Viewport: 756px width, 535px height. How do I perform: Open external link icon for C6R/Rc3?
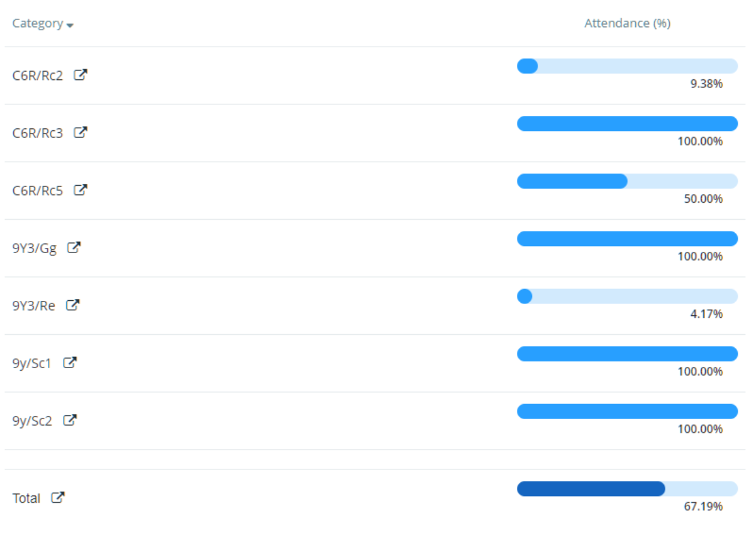80,133
